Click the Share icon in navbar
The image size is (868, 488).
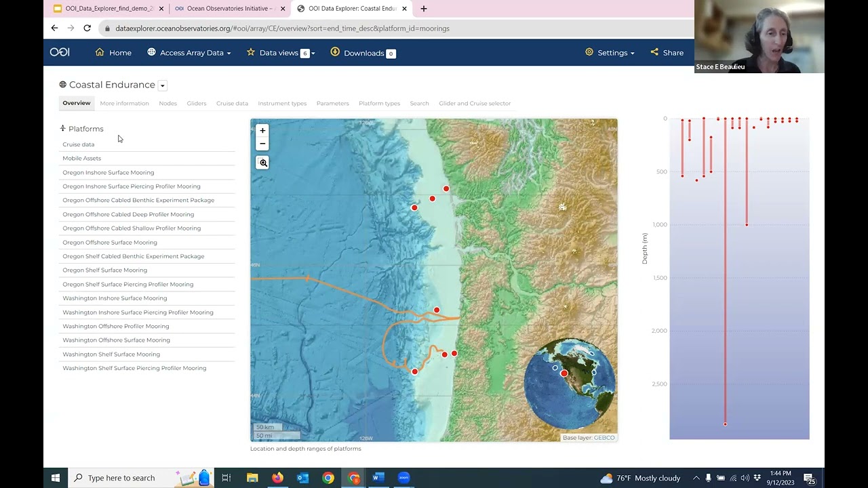[x=654, y=52]
